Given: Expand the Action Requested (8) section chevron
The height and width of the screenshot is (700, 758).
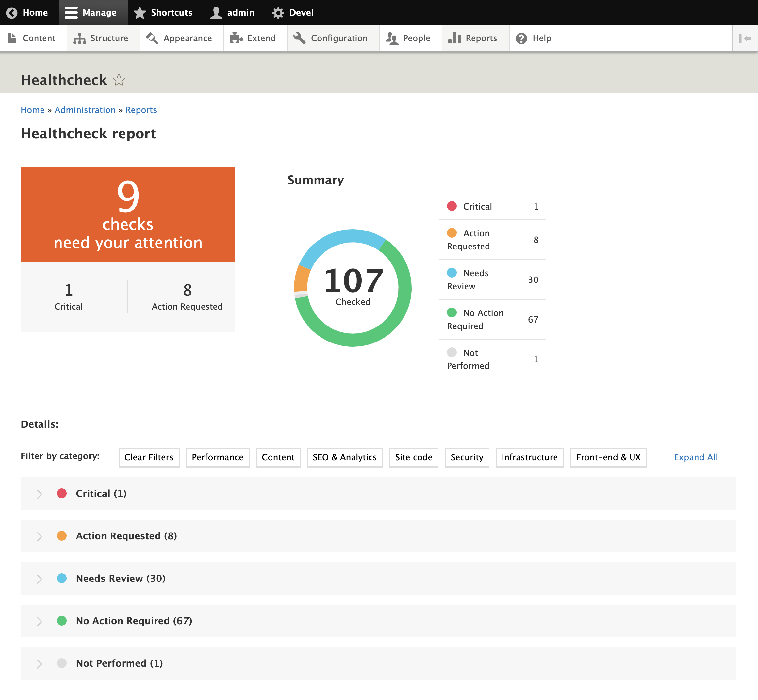Looking at the screenshot, I should pos(40,536).
